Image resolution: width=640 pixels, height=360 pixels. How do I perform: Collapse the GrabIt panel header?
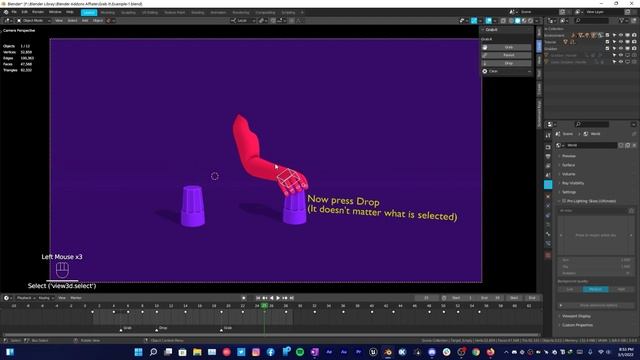507,30
